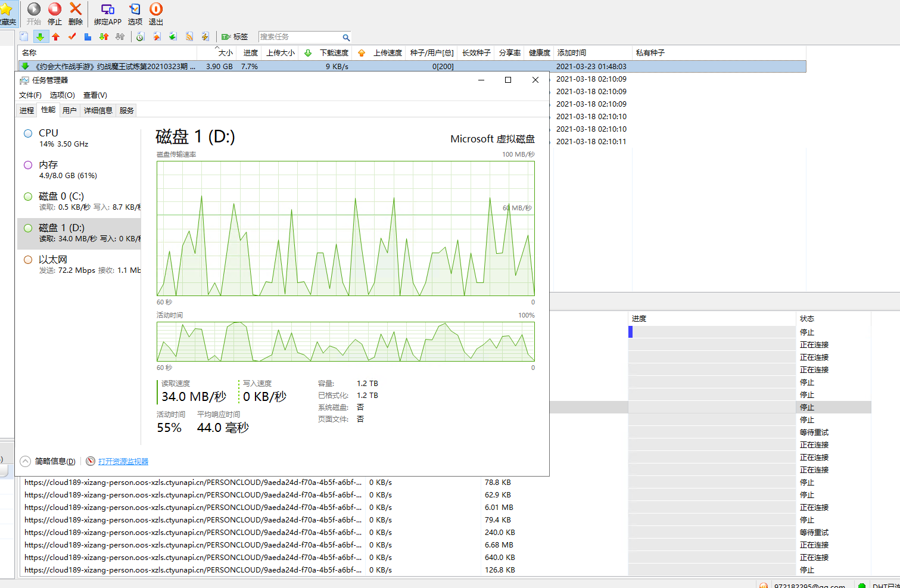
Task: Click the 打开资源监视器 link
Action: pyautogui.click(x=123, y=462)
